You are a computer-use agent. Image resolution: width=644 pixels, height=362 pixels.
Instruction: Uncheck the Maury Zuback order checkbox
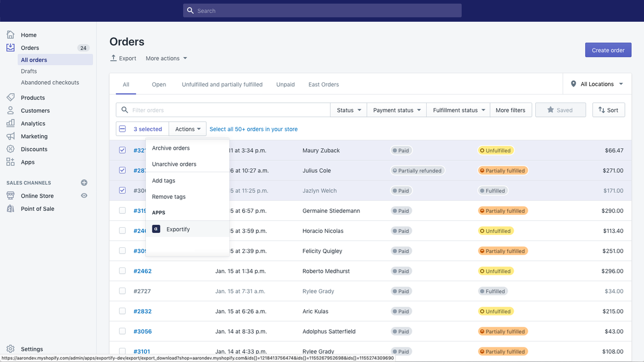(x=122, y=150)
